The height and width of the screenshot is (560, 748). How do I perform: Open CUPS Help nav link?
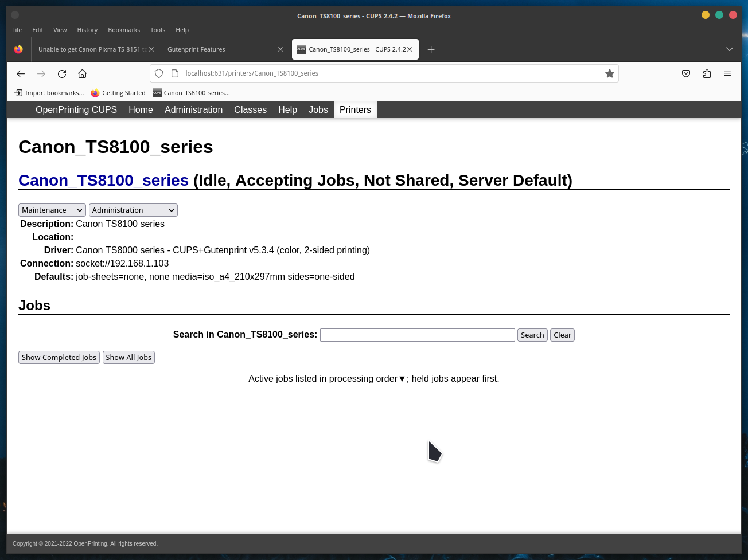287,110
